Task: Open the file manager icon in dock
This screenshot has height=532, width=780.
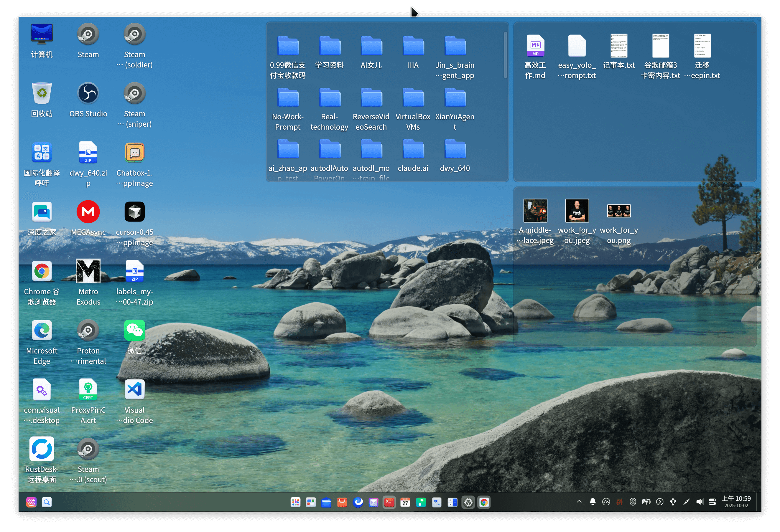Action: 326,503
